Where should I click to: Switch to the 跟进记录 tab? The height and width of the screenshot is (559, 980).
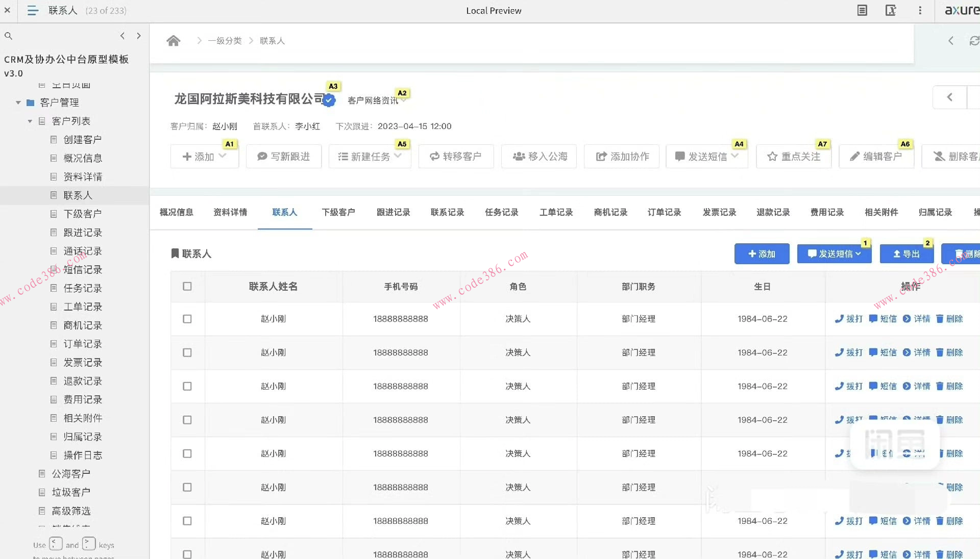click(x=393, y=212)
